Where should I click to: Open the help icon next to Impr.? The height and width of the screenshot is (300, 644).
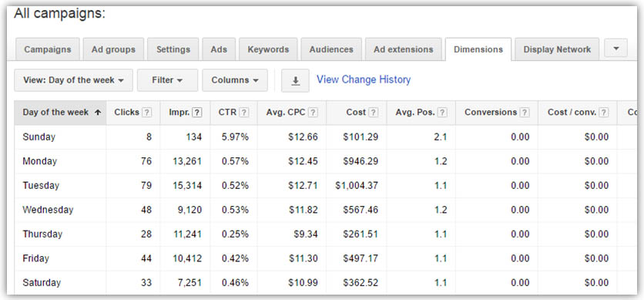pyautogui.click(x=197, y=113)
